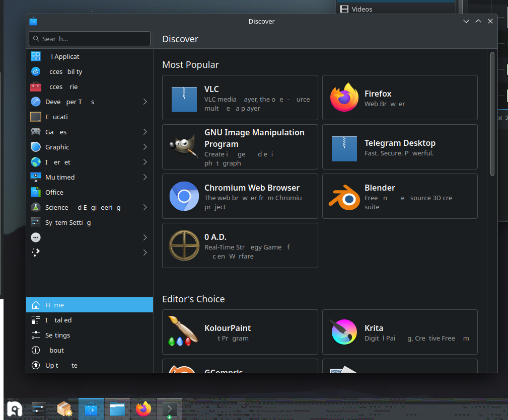Click the Chromium logo icon

coord(184,196)
